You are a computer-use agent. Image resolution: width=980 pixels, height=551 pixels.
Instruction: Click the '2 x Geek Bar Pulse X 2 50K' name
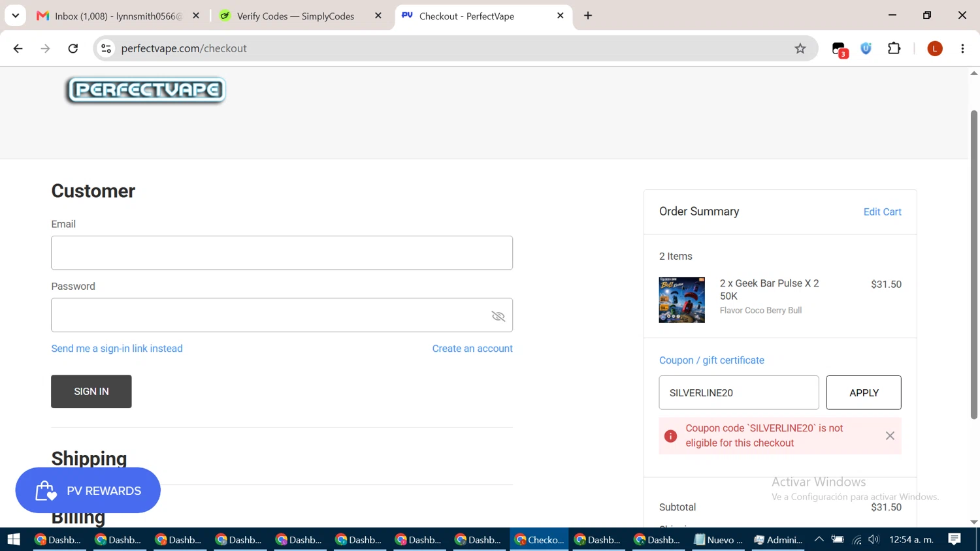click(769, 290)
